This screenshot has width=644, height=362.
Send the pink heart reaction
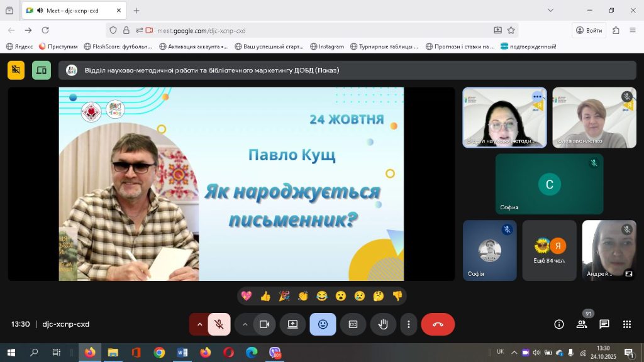pyautogui.click(x=247, y=295)
